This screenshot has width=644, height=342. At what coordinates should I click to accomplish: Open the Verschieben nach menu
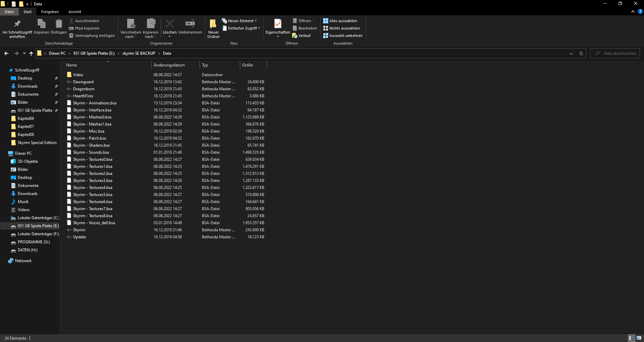130,29
